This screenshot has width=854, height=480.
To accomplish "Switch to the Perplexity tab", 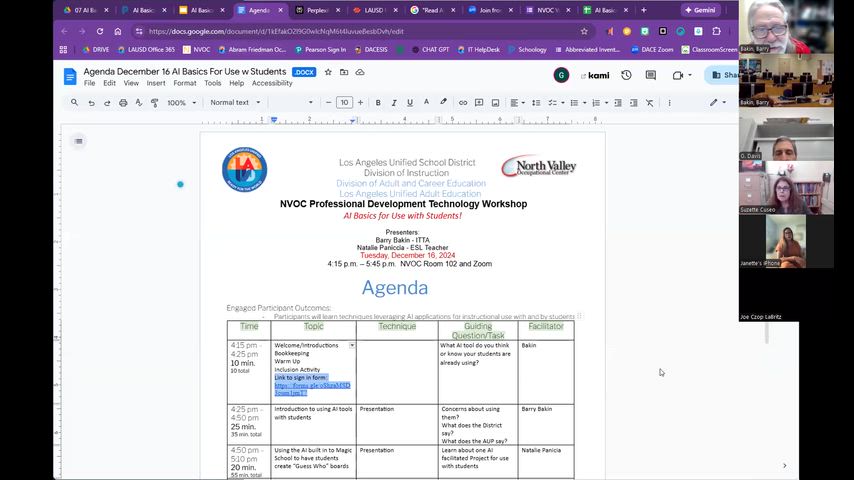I will (x=316, y=10).
